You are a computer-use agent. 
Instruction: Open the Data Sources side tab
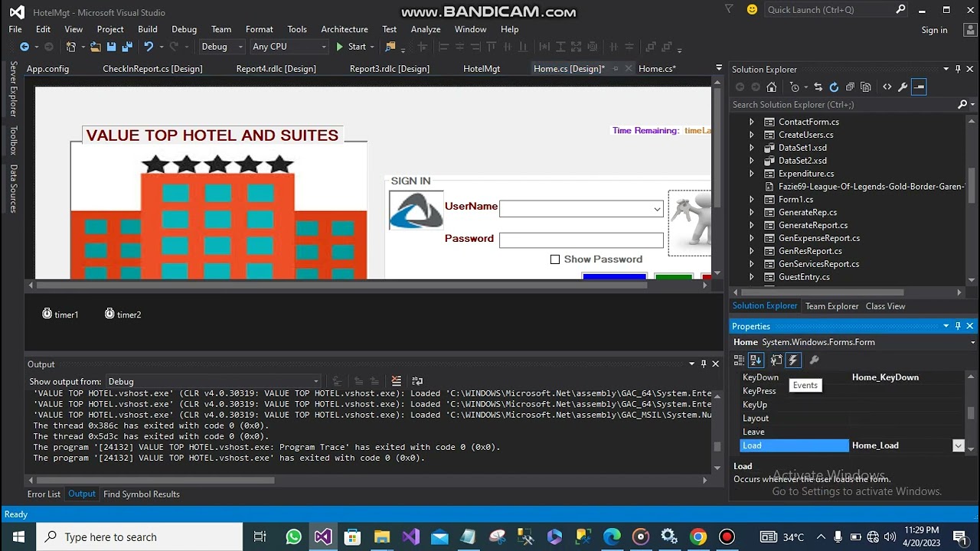click(13, 188)
